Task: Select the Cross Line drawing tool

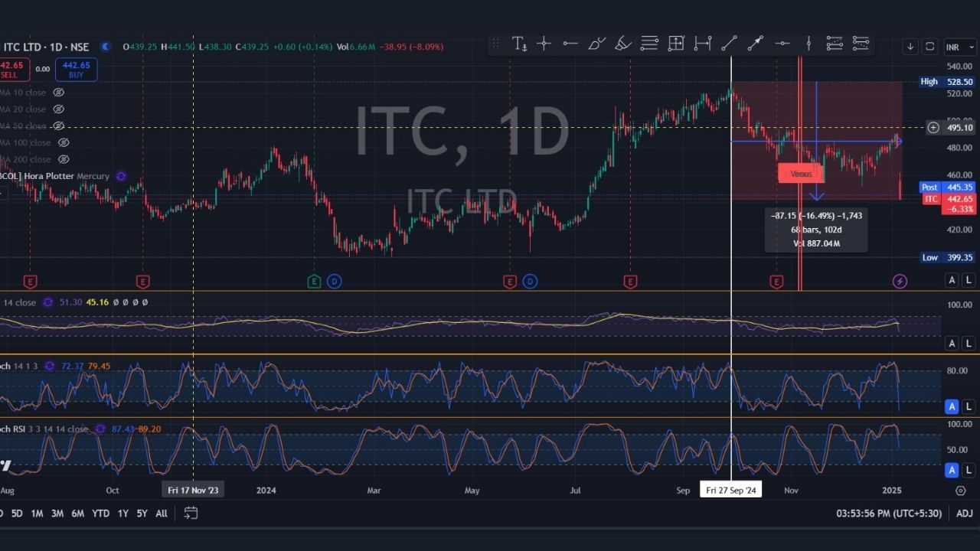Action: (544, 44)
